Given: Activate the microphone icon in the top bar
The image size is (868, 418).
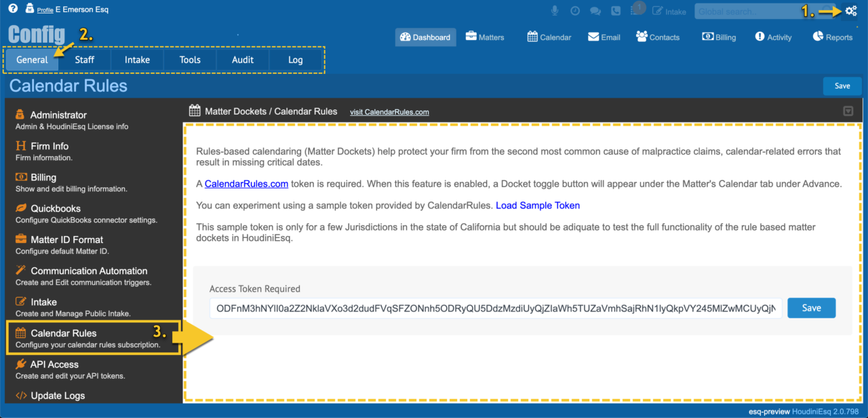Looking at the screenshot, I should 555,9.
